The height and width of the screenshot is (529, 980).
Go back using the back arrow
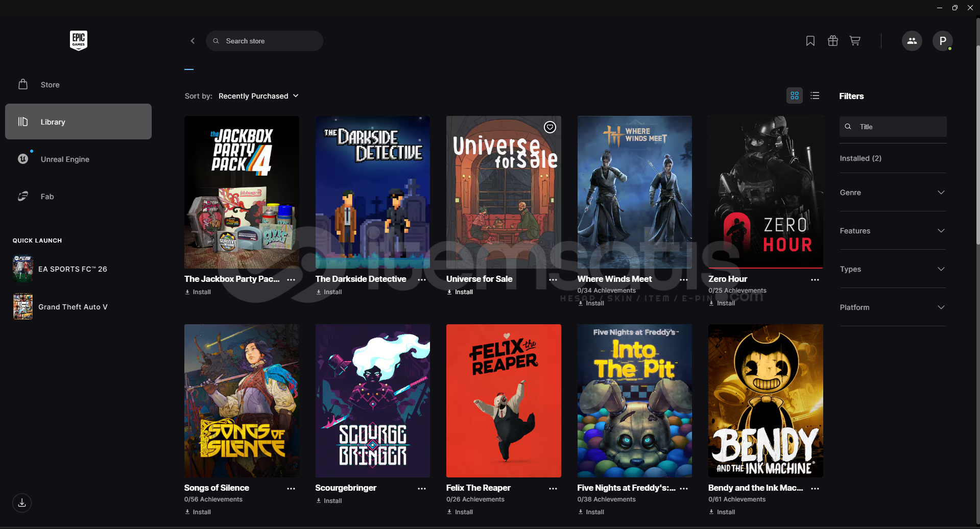(x=193, y=41)
